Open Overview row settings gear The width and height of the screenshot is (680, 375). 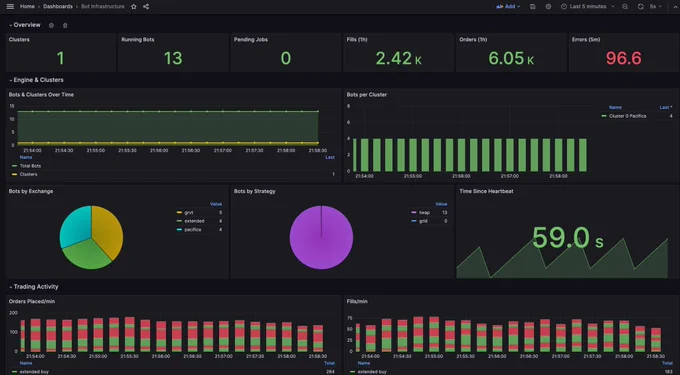pyautogui.click(x=51, y=25)
